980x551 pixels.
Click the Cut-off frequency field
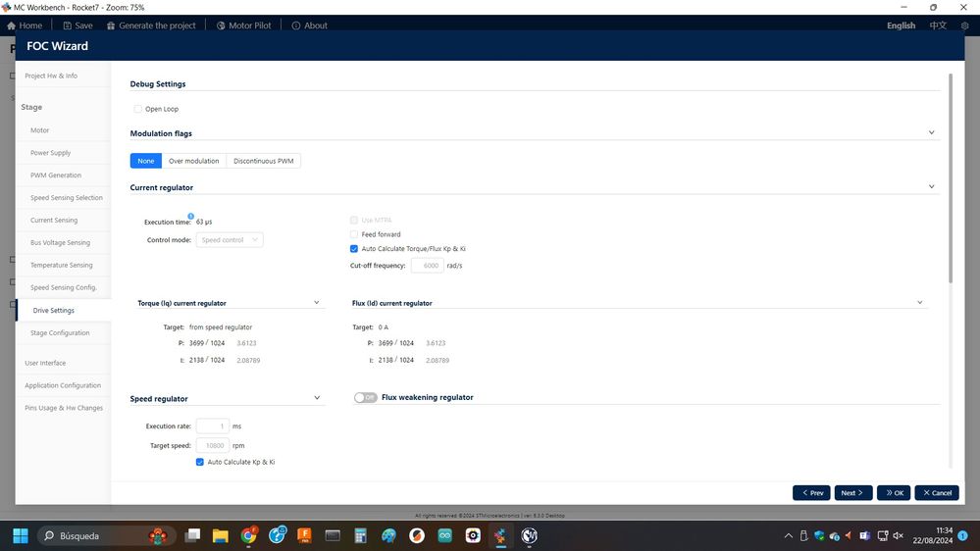pos(428,266)
